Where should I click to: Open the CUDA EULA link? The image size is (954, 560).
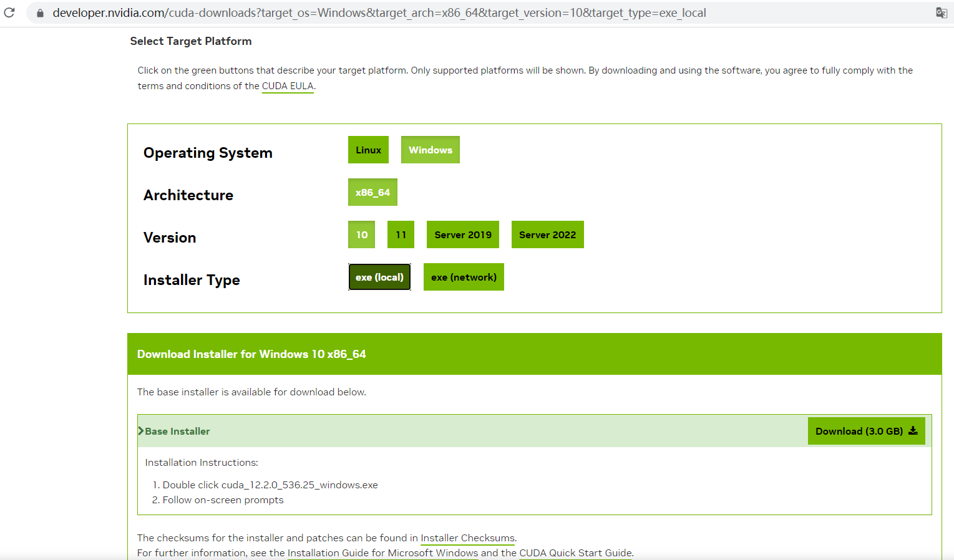[288, 86]
